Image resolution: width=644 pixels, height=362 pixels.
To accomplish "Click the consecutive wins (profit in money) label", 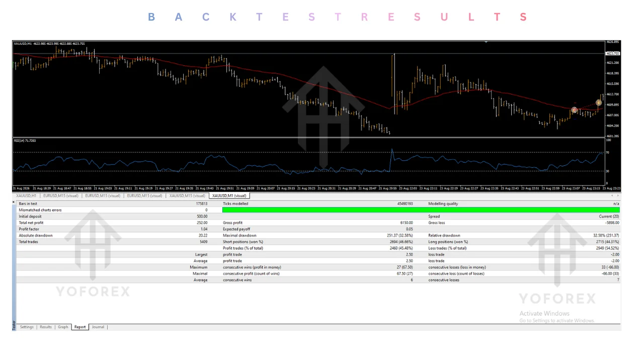I will tap(252, 267).
